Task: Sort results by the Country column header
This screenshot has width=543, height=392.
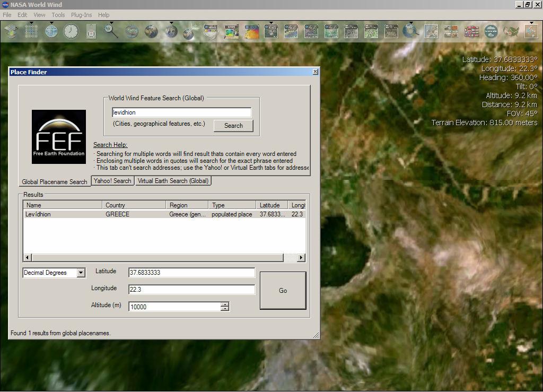Action: click(134, 205)
